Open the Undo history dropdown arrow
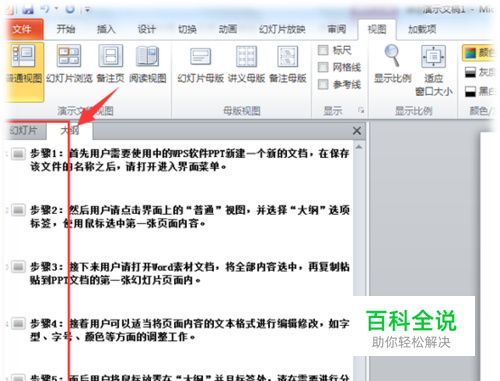The width and height of the screenshot is (500, 381). click(x=56, y=9)
